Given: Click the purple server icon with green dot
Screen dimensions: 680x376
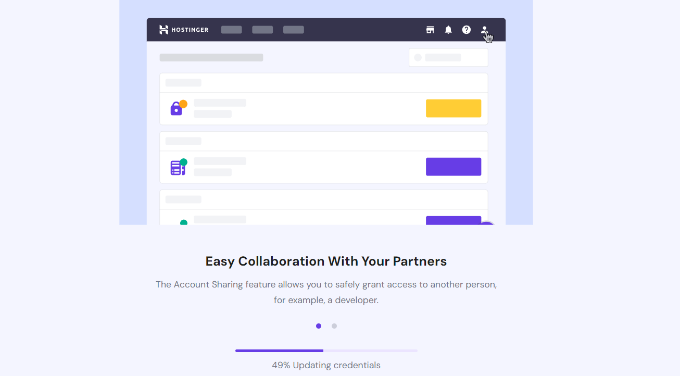Looking at the screenshot, I should (178, 167).
